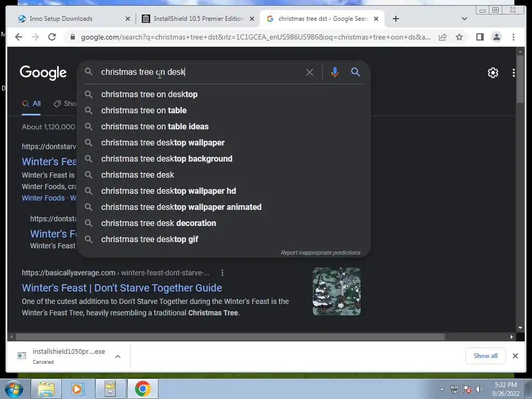Reload the current page
Screen dimensions: 532x399
[52, 37]
